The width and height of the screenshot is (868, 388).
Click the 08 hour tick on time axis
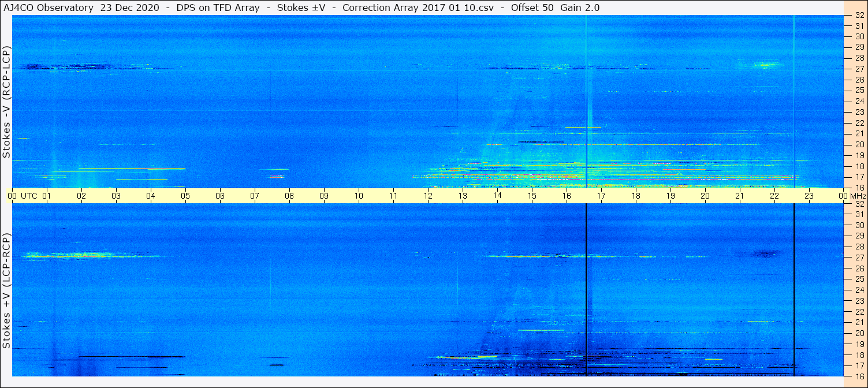point(289,196)
